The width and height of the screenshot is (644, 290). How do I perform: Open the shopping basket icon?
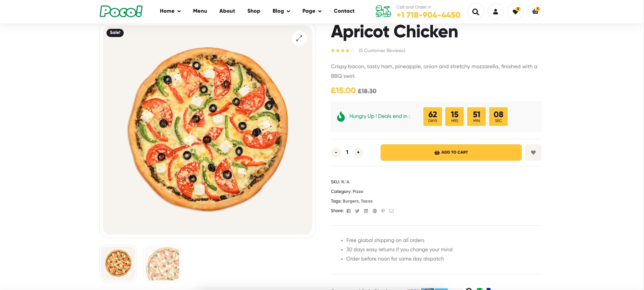point(535,12)
